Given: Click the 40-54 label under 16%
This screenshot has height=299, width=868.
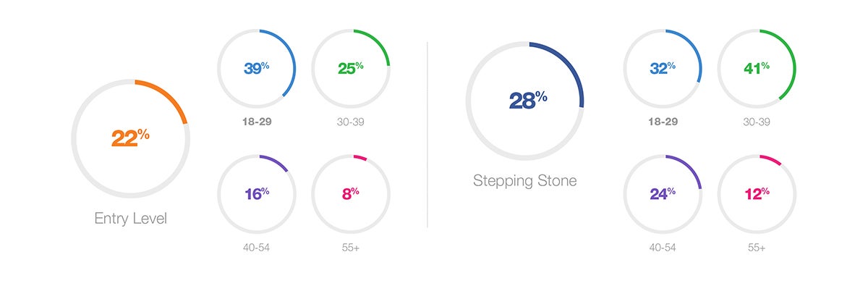Looking at the screenshot, I should click(x=257, y=247).
